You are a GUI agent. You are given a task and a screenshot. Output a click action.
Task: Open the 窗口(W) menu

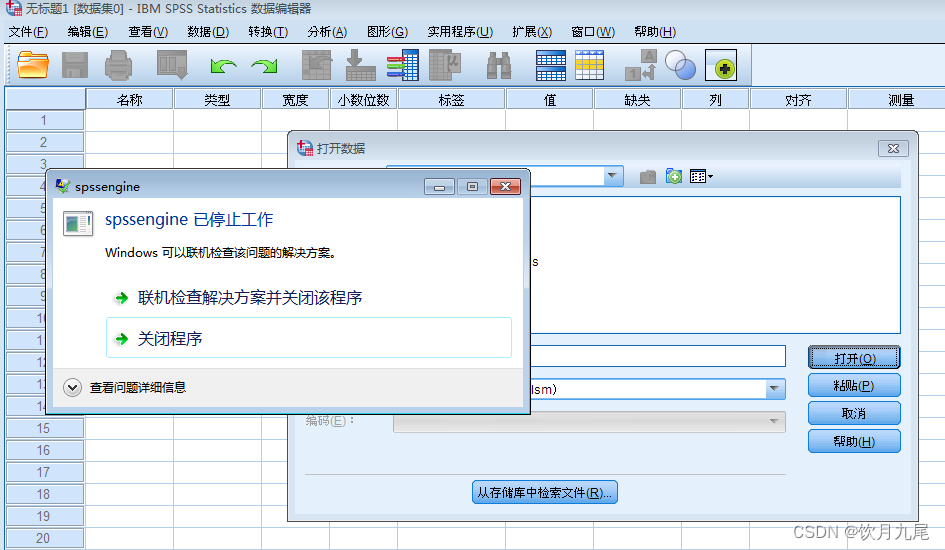592,31
